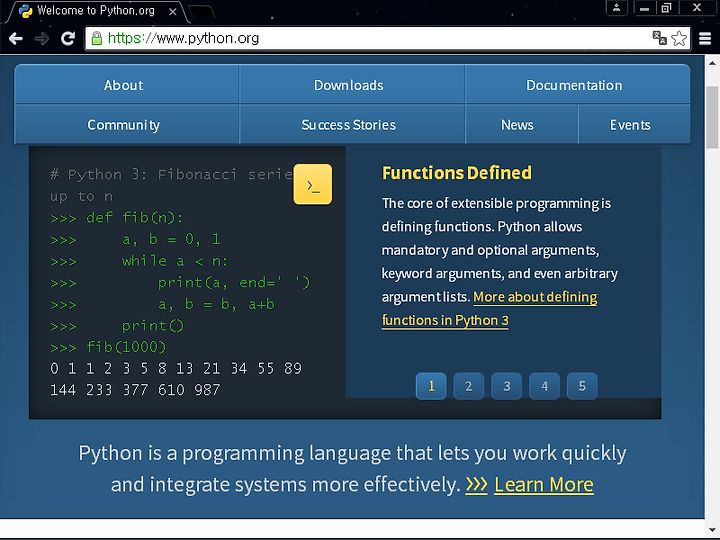
Task: Switch to slide 2 of code samples
Action: tap(468, 386)
